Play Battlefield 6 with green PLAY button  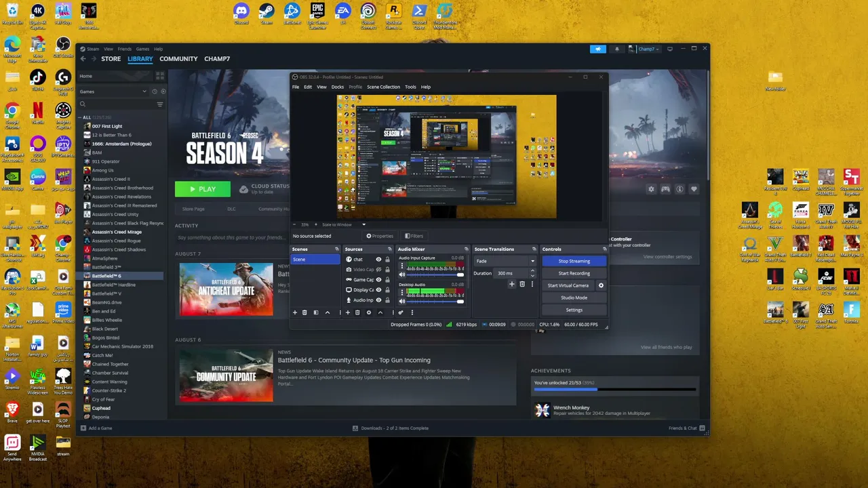pos(203,189)
